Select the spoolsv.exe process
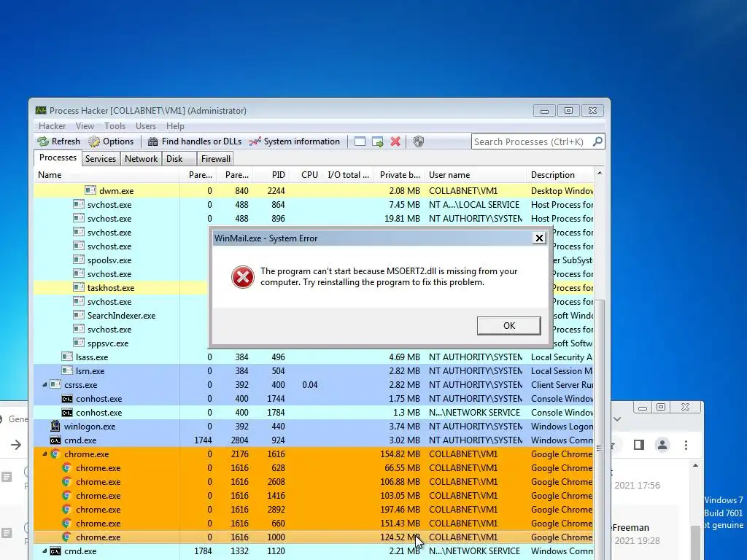This screenshot has width=747, height=560. tap(109, 260)
